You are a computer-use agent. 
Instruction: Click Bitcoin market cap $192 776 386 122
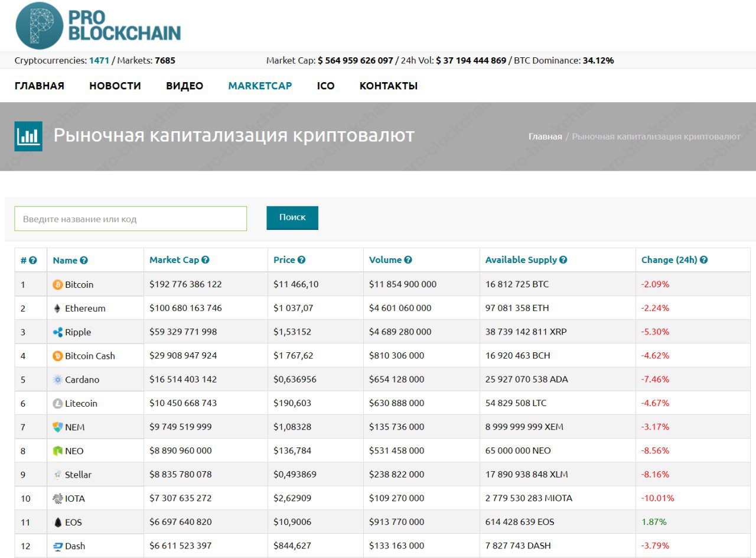click(185, 284)
